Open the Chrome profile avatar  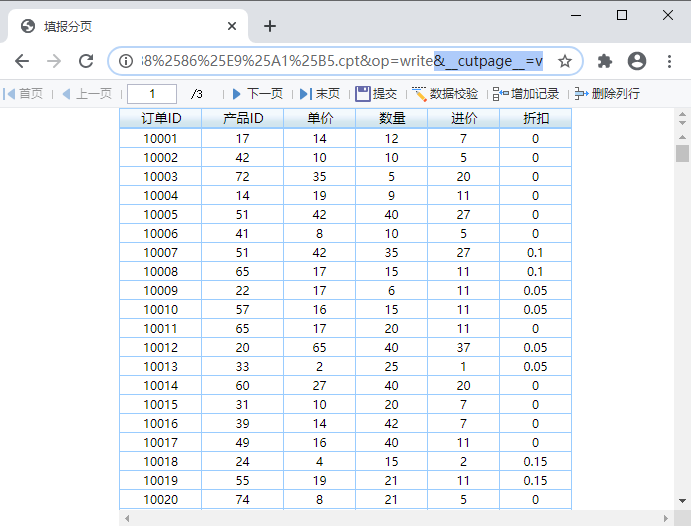click(x=637, y=61)
